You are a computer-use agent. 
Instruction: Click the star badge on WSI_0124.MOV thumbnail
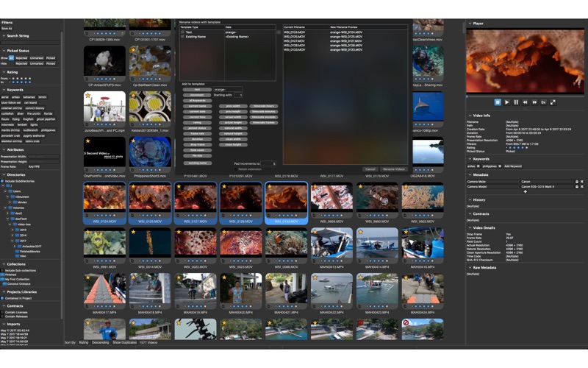88,186
